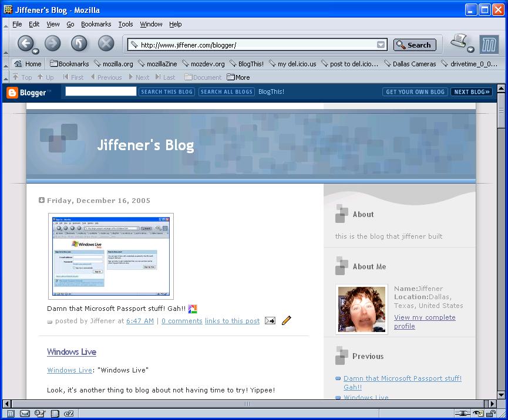Image resolution: width=508 pixels, height=420 pixels.
Task: Click the edit post pencil icon
Action: tap(287, 320)
